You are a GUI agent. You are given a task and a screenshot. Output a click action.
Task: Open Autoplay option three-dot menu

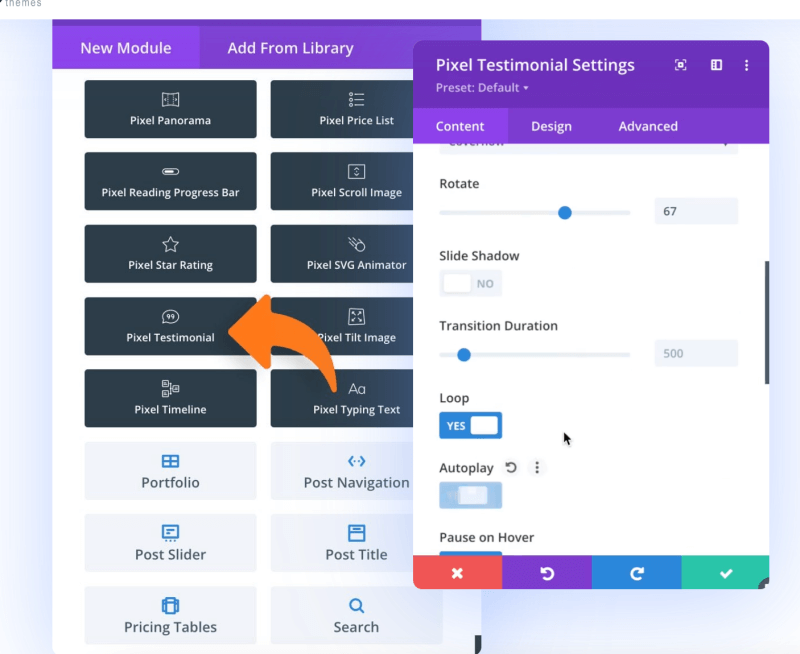[x=537, y=467]
